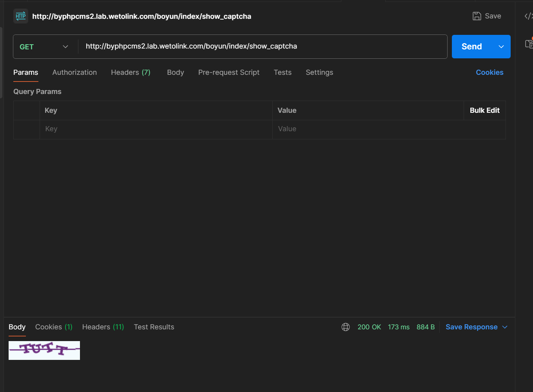This screenshot has height=392, width=533.
Task: Show the Test Results tab
Action: point(154,327)
